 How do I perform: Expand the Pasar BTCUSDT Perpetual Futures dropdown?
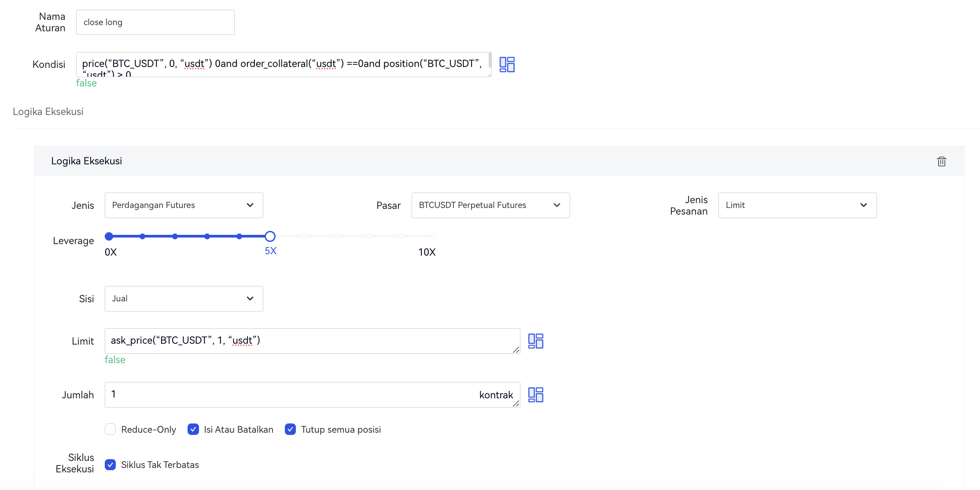[490, 205]
